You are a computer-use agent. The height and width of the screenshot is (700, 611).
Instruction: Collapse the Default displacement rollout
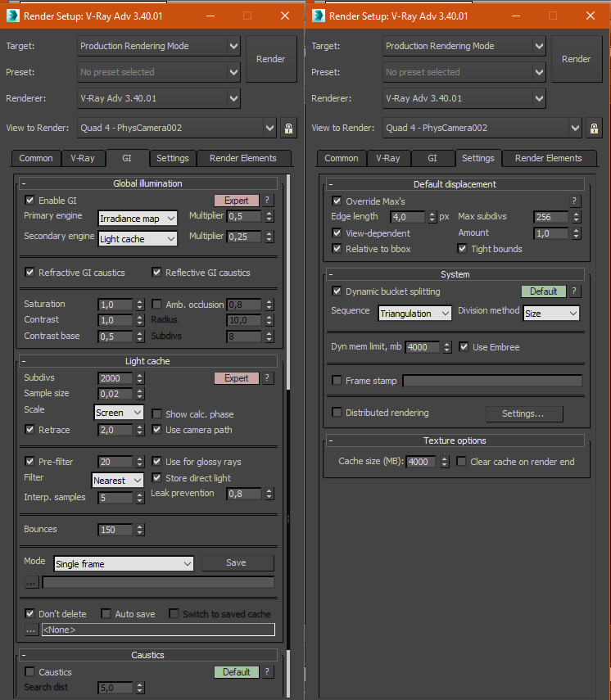pyautogui.click(x=455, y=184)
